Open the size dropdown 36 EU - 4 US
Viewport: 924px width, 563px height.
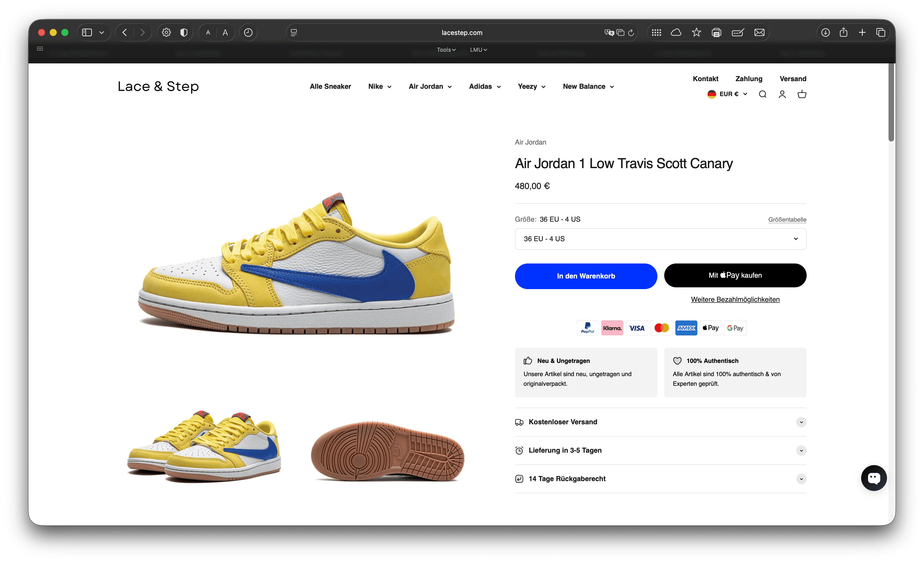660,239
